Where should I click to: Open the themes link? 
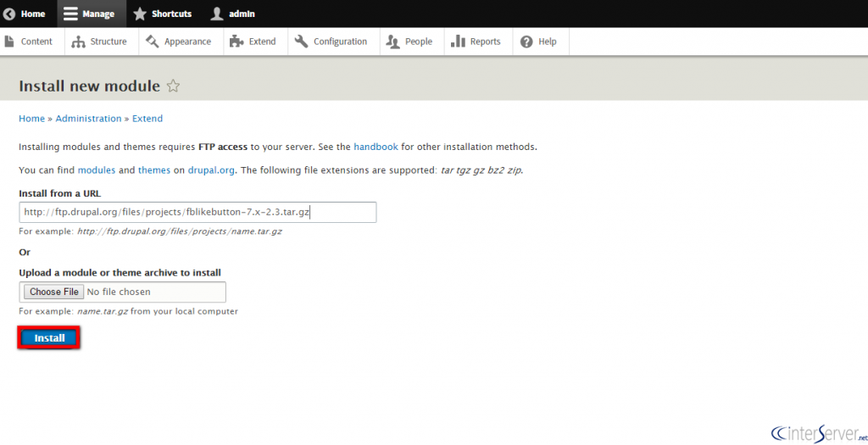pos(154,170)
